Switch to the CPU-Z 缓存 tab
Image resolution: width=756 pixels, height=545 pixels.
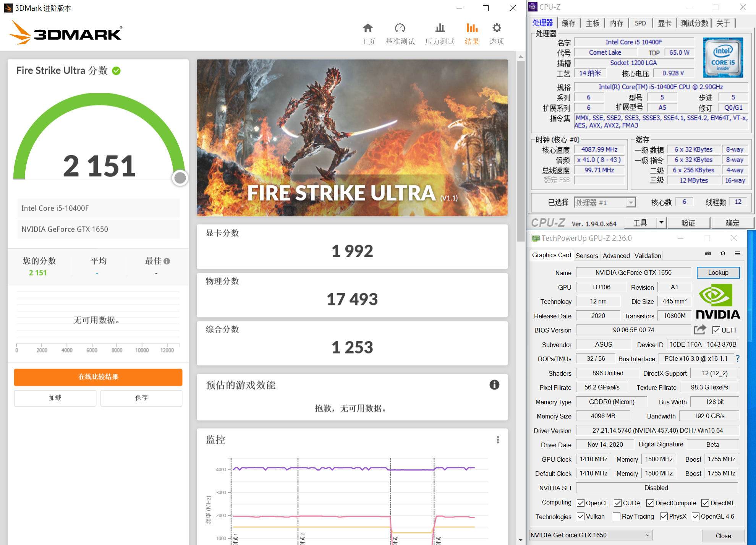(x=568, y=23)
